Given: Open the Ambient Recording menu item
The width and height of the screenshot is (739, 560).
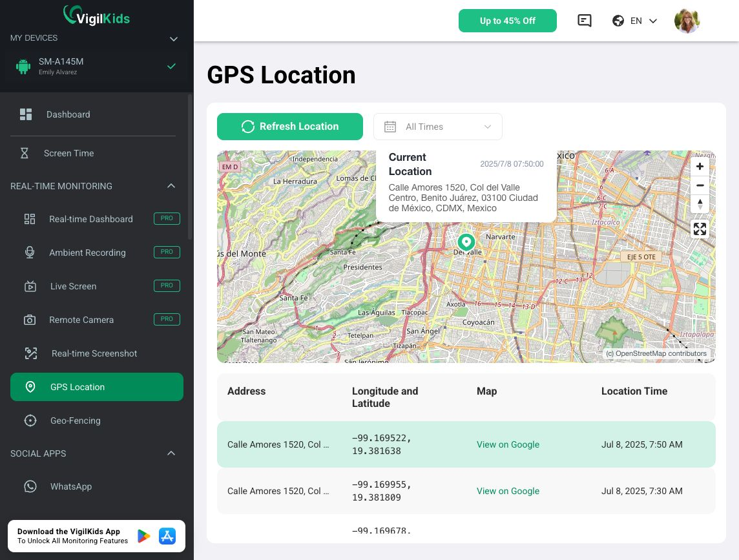Looking at the screenshot, I should pyautogui.click(x=97, y=253).
